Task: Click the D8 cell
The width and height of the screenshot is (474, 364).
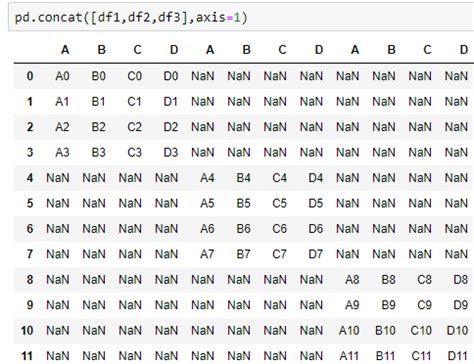Action: (x=461, y=279)
